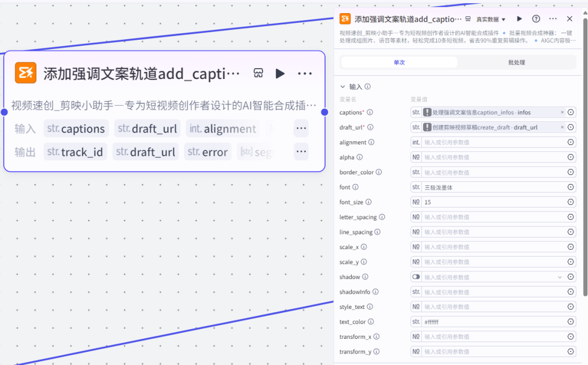
Task: Show info for the draft_url parameter
Action: coord(370,127)
